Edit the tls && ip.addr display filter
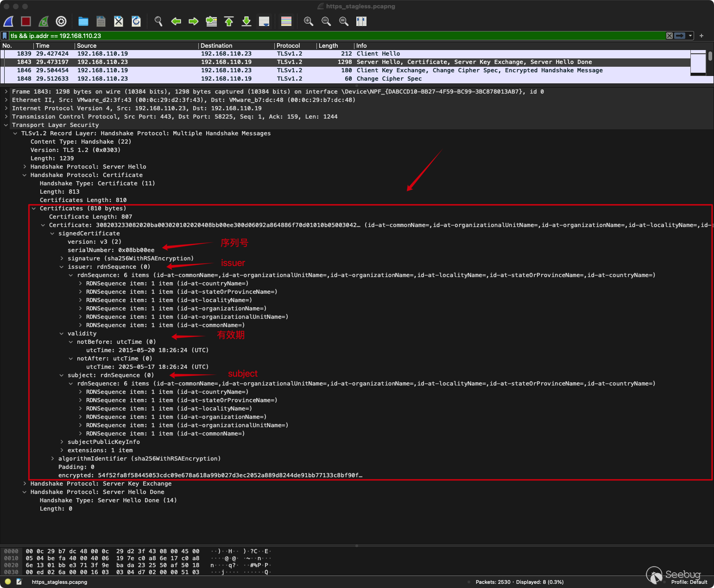 [337, 36]
